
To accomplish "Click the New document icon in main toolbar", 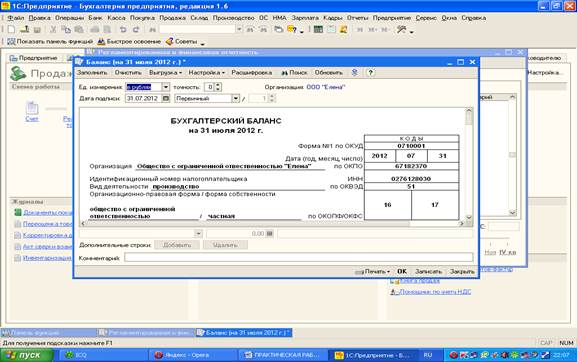I will click(11, 30).
